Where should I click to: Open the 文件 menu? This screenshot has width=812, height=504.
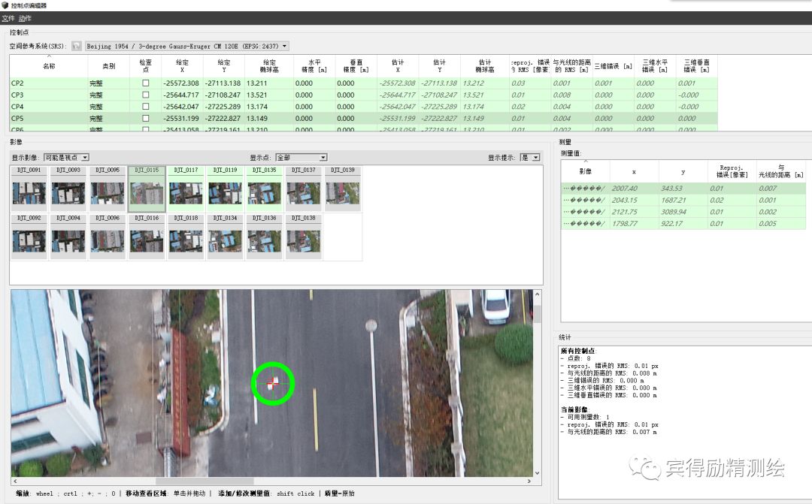[x=8, y=18]
